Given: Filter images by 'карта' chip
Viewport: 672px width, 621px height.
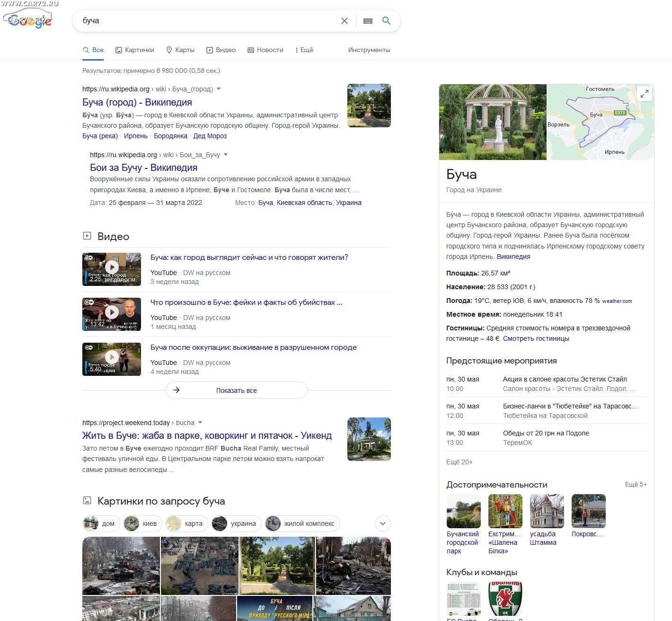Looking at the screenshot, I should [186, 523].
